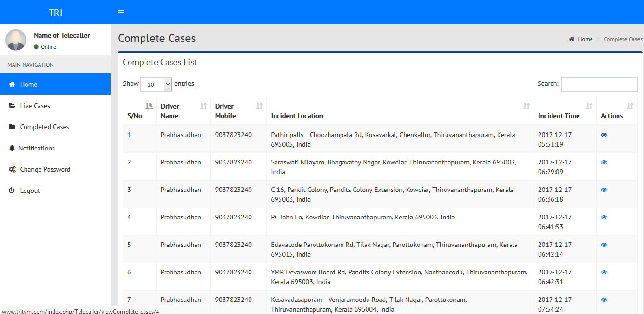
Task: Sort by Incident Location column arrows
Action: [x=526, y=106]
